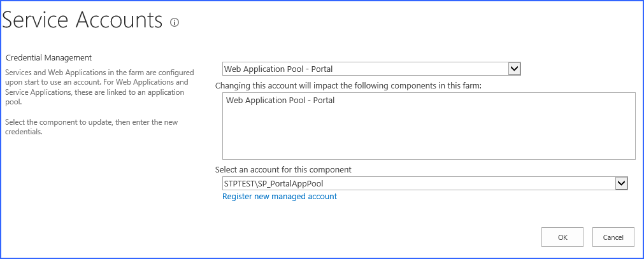Click the Credential Management section heading
This screenshot has width=644, height=259.
click(x=48, y=58)
